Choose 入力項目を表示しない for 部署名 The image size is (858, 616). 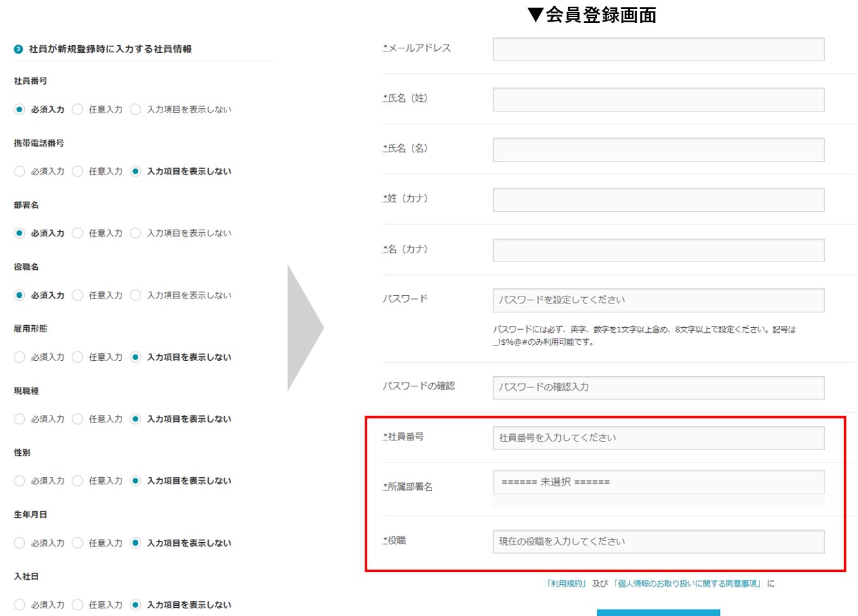click(x=136, y=233)
